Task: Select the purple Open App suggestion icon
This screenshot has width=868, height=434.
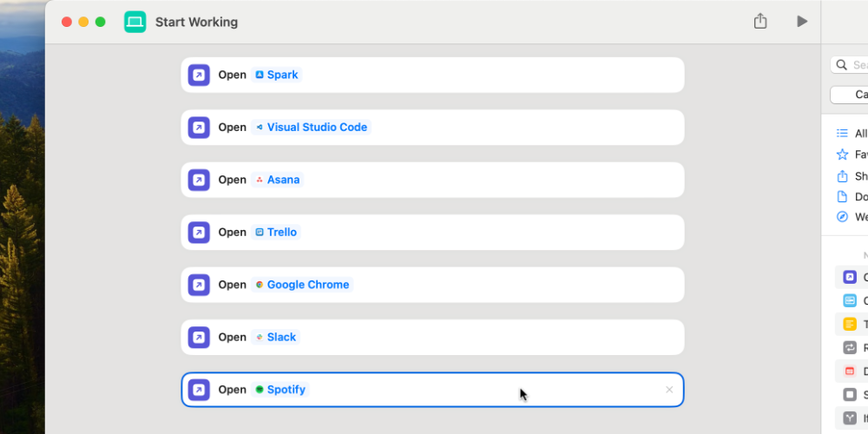Action: pos(850,277)
